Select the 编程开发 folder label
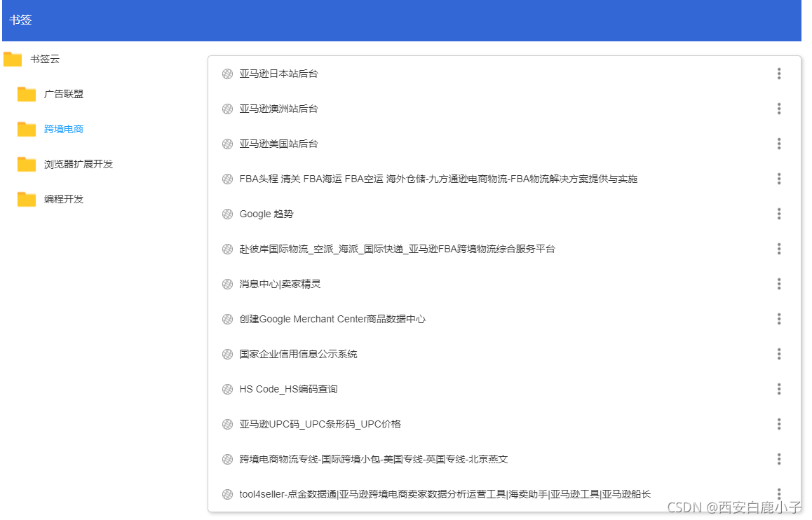The height and width of the screenshot is (520, 812). [64, 199]
